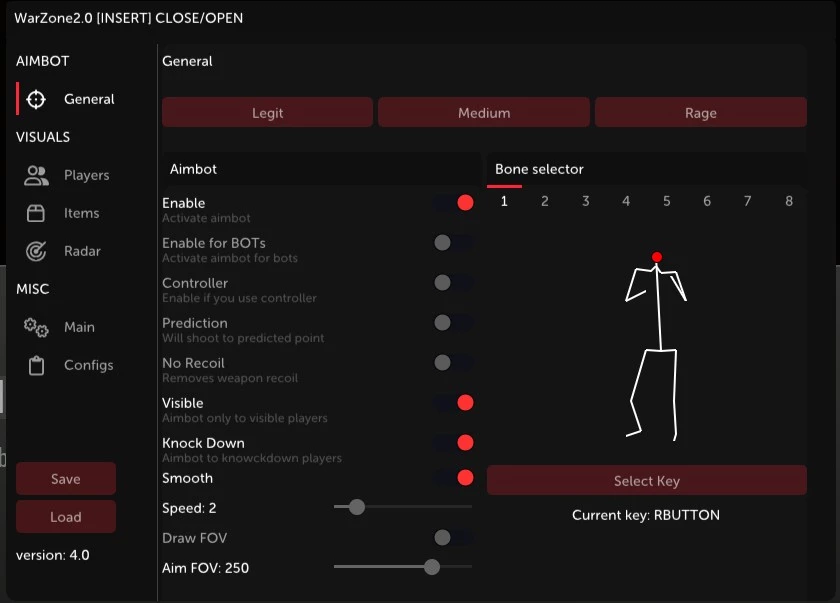
Task: Open the Configs clipboard icon
Action: [x=36, y=365]
